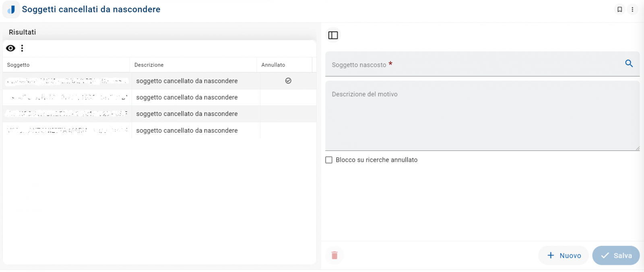644x272 pixels.
Task: Click the search magnifier in Soggetto nascosto
Action: 629,64
